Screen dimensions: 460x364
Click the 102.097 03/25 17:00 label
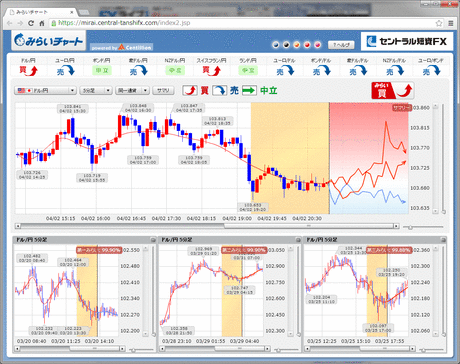pyautogui.click(x=378, y=328)
